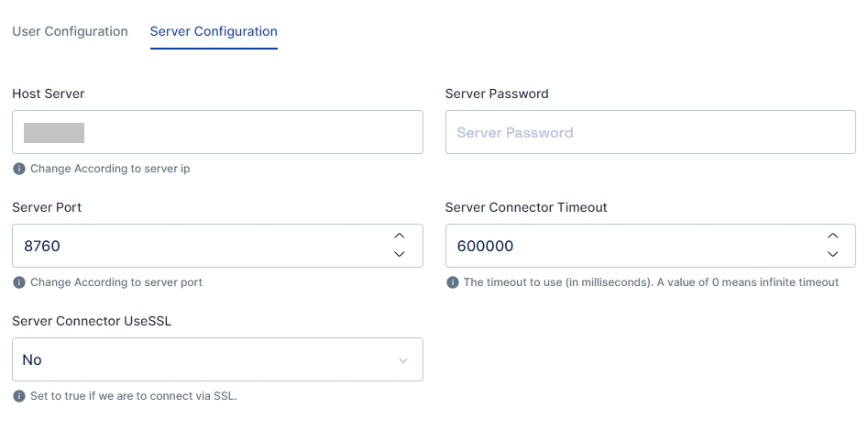868x430 pixels.
Task: Click the info icon beside SSL hint
Action: coord(19,396)
